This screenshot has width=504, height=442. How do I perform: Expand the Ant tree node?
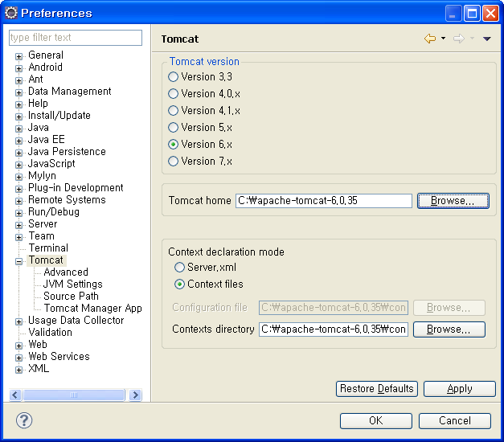[19, 80]
